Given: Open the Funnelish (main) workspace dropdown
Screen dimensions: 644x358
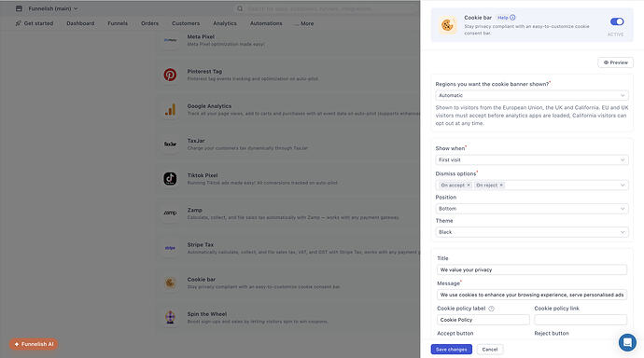Looking at the screenshot, I should coord(53,8).
